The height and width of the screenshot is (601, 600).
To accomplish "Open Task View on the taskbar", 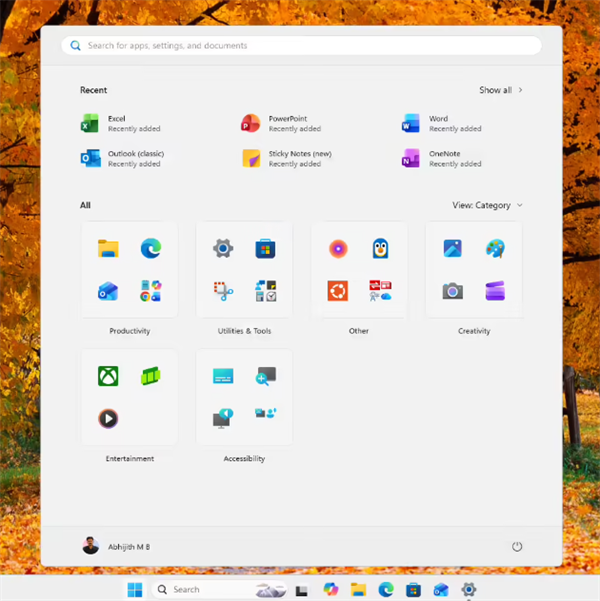I will tap(301, 590).
